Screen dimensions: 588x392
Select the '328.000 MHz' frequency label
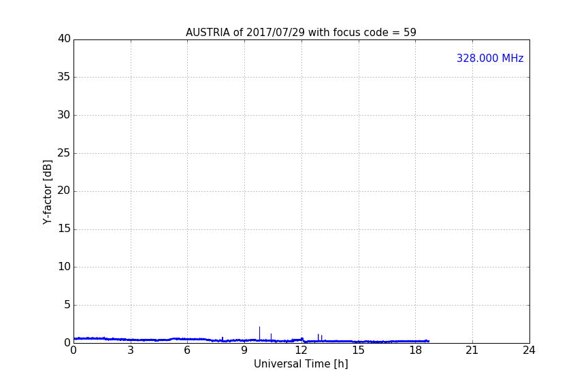click(490, 58)
